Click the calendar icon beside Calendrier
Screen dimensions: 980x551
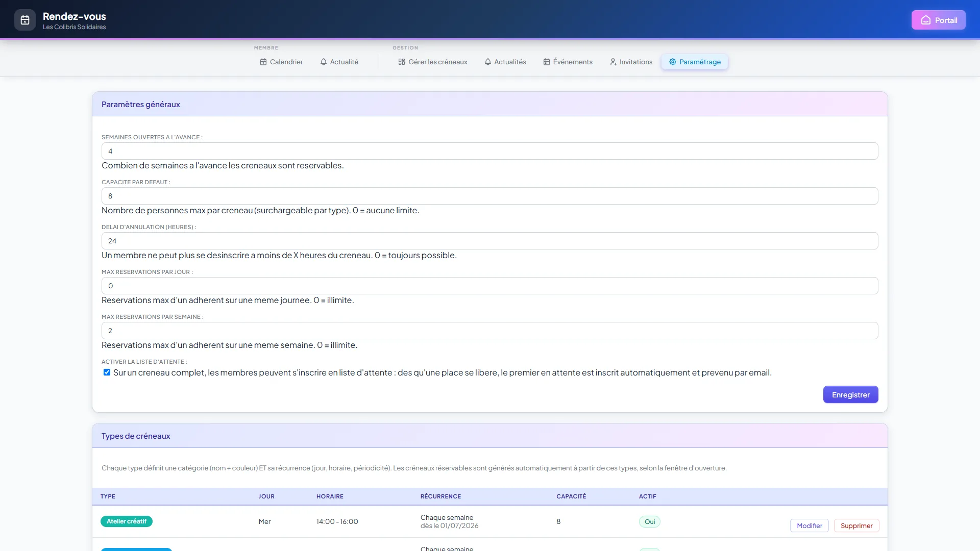tap(263, 62)
